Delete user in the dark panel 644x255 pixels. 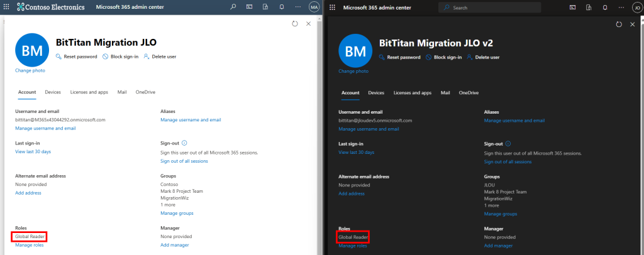[x=483, y=57]
